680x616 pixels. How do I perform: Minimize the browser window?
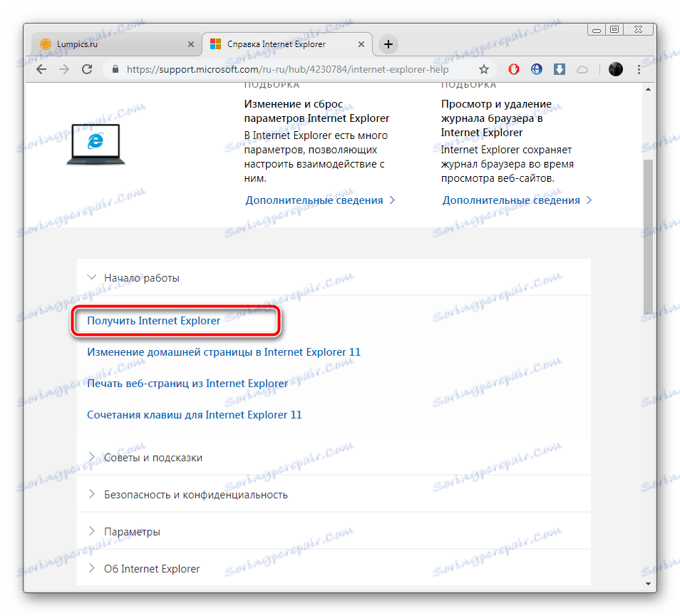point(597,29)
